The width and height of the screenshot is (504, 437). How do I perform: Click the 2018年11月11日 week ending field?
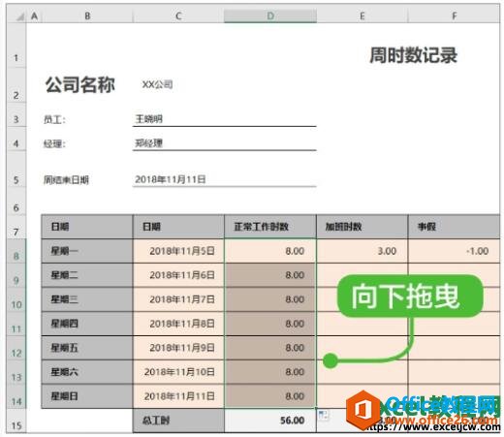[224, 179]
